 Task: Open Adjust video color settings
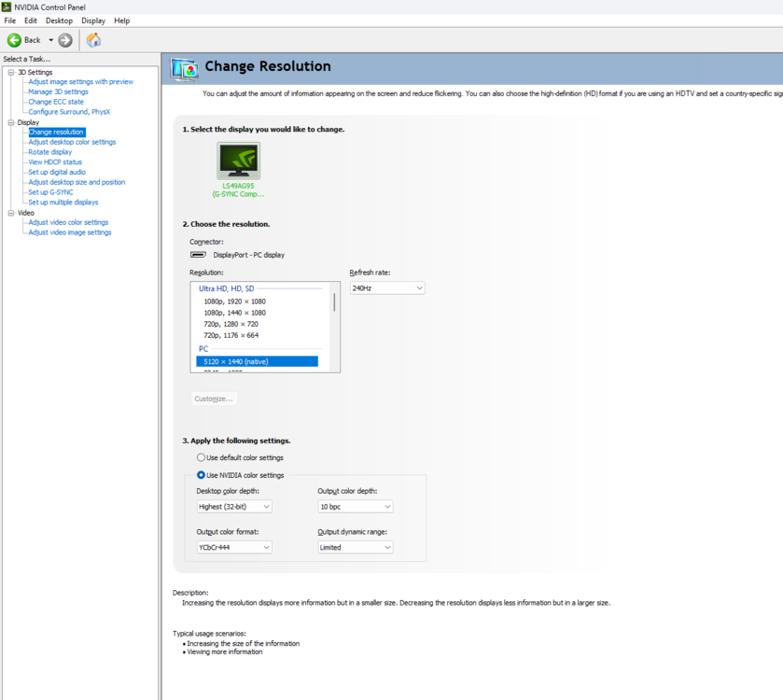(x=68, y=222)
